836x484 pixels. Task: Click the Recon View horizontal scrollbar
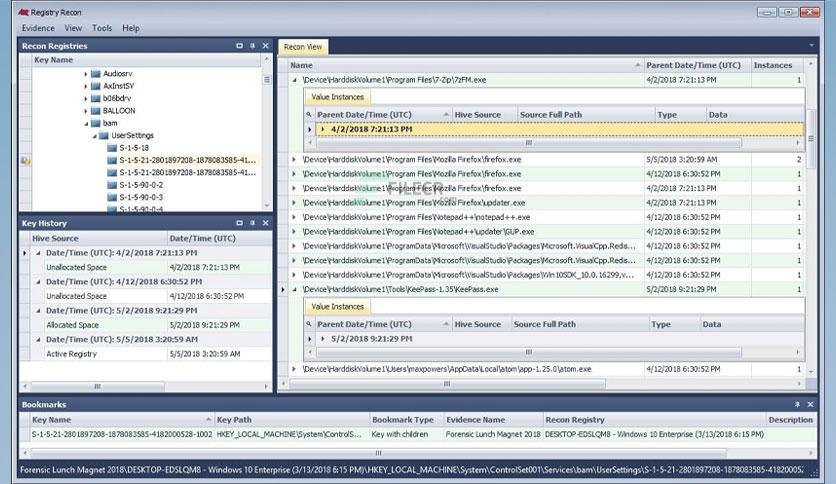[x=447, y=383]
